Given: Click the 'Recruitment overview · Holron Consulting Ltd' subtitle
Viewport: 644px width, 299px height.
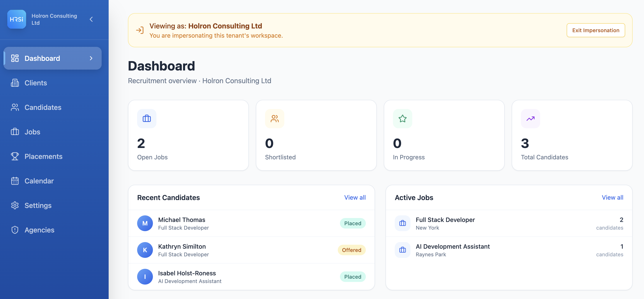Looking at the screenshot, I should [200, 81].
